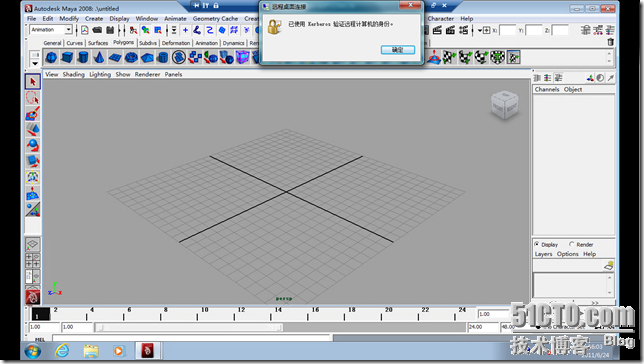Open the Renderer panel menu
The image size is (644, 364).
pos(147,74)
